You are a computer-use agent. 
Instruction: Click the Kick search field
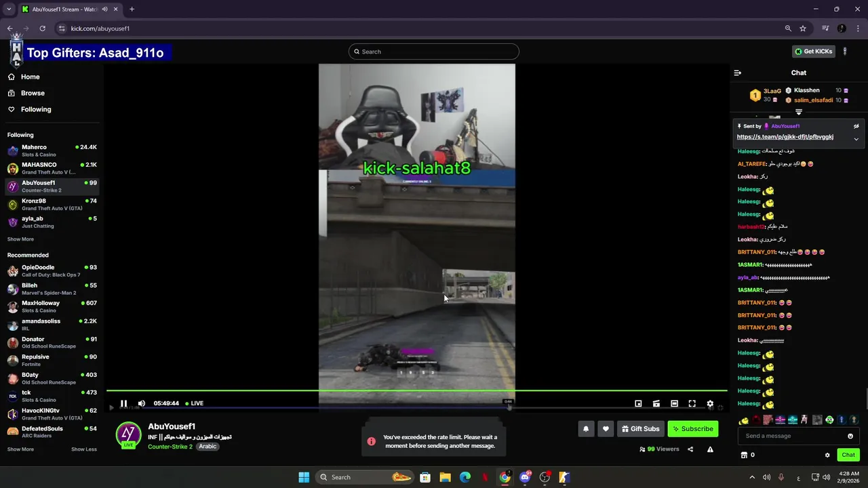point(434,52)
